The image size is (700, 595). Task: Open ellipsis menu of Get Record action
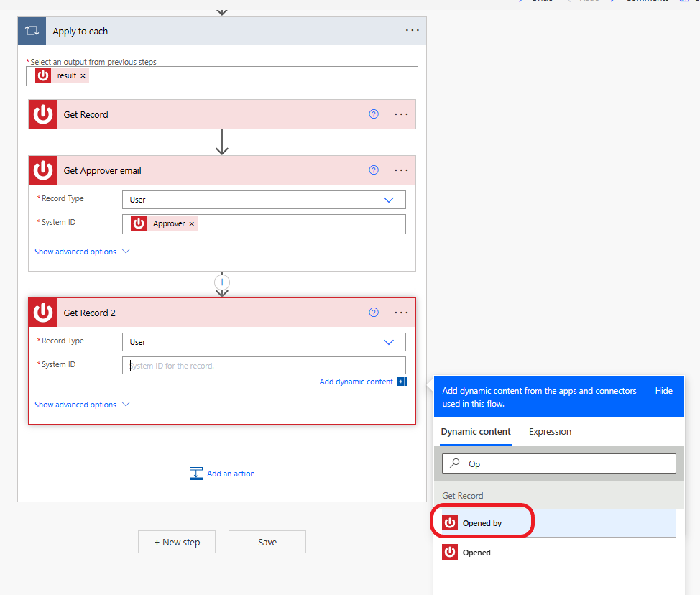[x=401, y=114]
